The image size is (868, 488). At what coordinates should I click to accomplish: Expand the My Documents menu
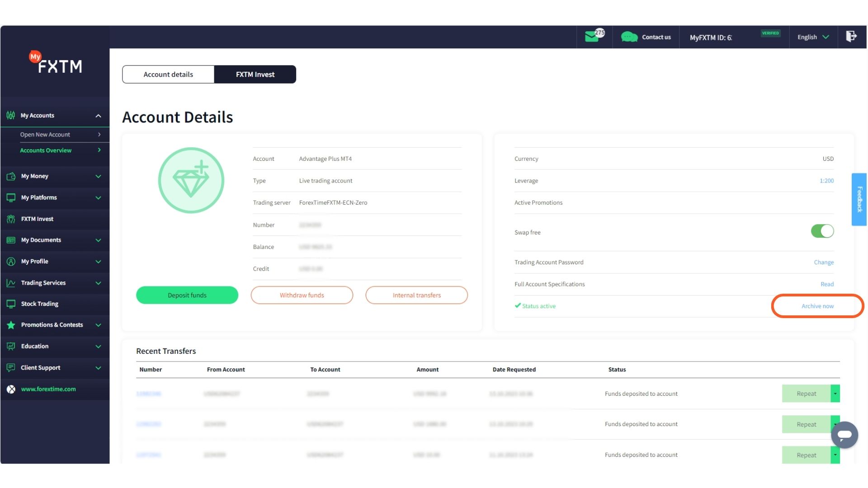98,240
